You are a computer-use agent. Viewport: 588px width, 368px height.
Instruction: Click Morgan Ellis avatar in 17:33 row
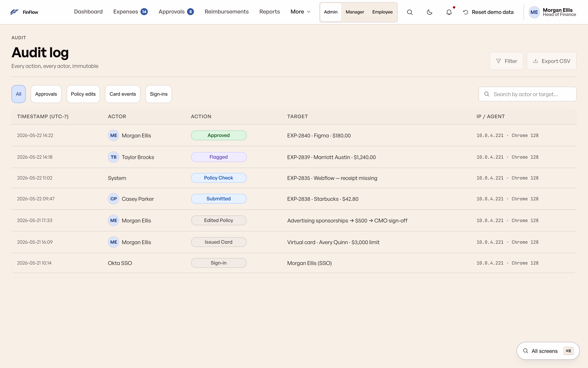[x=114, y=220]
